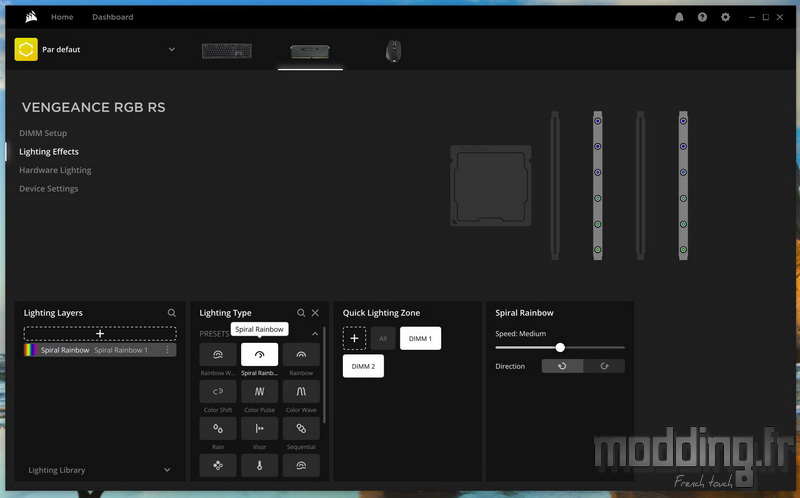The height and width of the screenshot is (498, 800).
Task: Open Device Settings section
Action: (x=48, y=188)
